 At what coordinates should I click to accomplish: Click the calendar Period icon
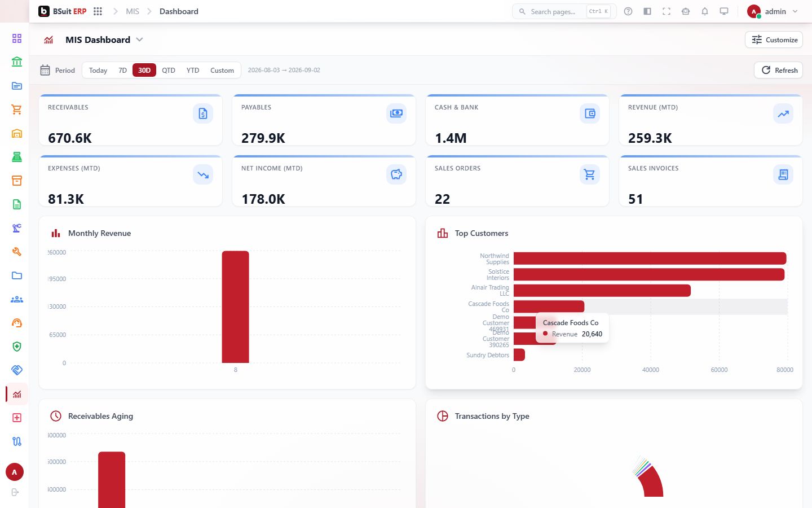click(x=45, y=70)
